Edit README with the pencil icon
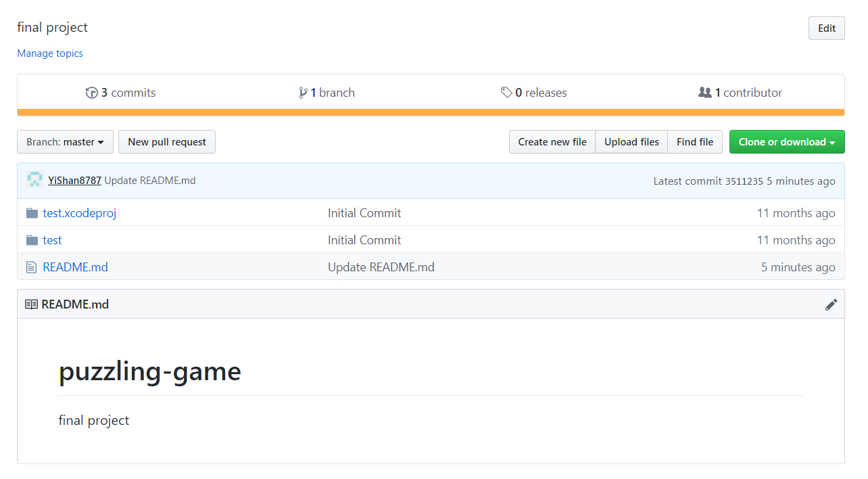The image size is (868, 479). pos(831,304)
